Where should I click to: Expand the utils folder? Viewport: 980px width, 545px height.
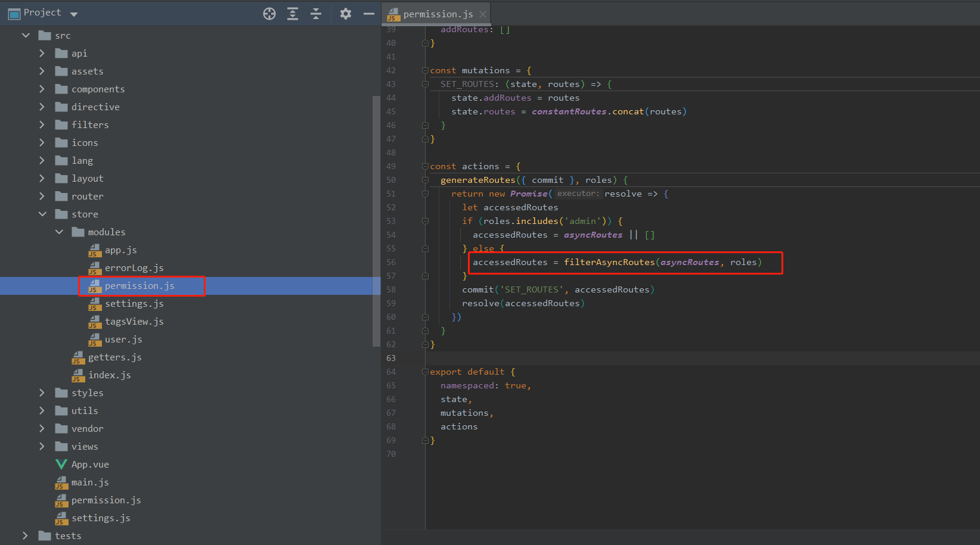(x=42, y=411)
